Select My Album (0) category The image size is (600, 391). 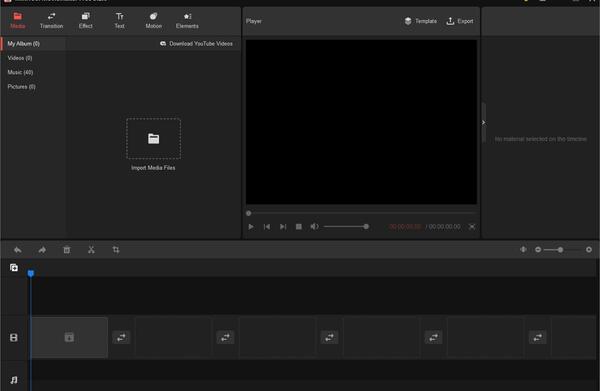click(33, 44)
